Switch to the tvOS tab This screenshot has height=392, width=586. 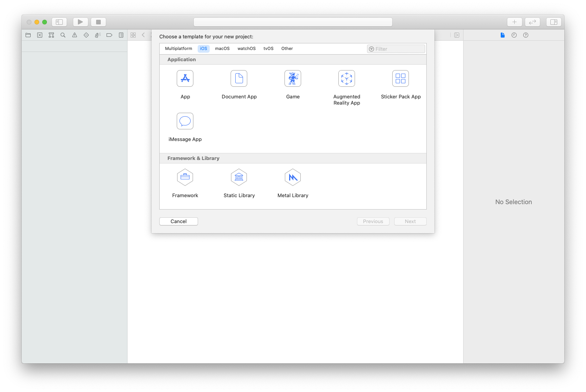tap(269, 48)
